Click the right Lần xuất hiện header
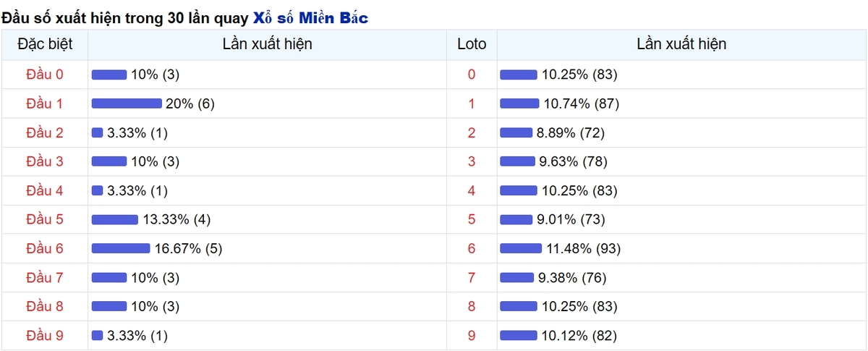The height and width of the screenshot is (351, 868). pyautogui.click(x=681, y=44)
